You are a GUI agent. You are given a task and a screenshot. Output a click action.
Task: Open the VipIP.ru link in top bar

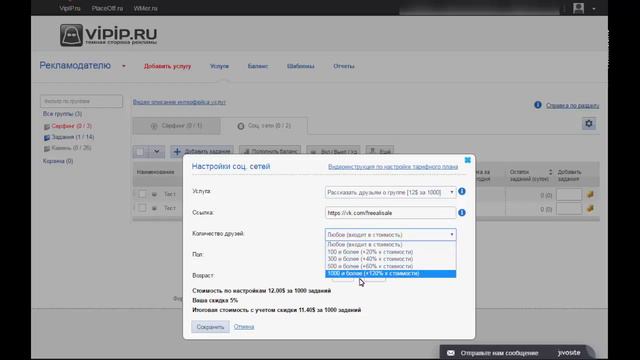click(x=70, y=8)
